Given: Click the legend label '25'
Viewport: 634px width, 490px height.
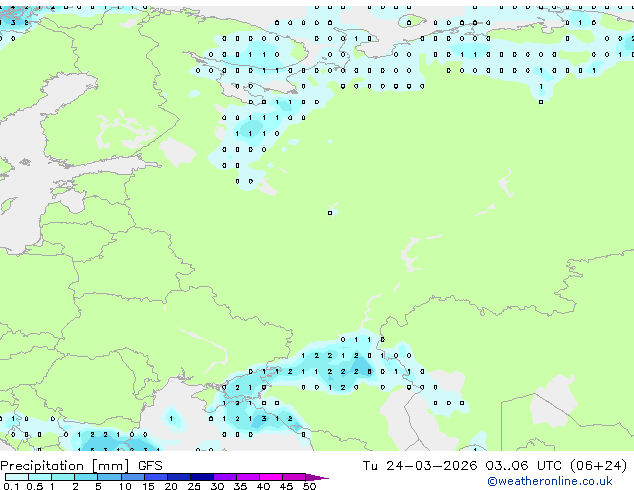Looking at the screenshot, I should 194,486.
